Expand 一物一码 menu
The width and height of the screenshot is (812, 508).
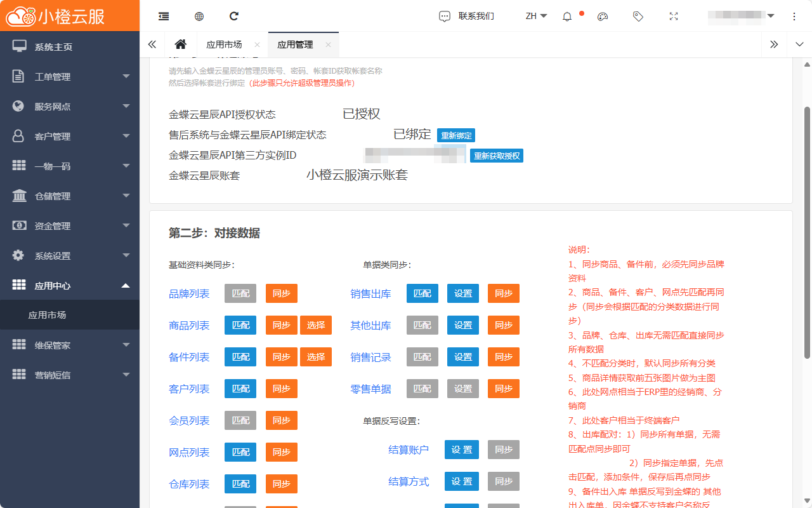pyautogui.click(x=70, y=166)
